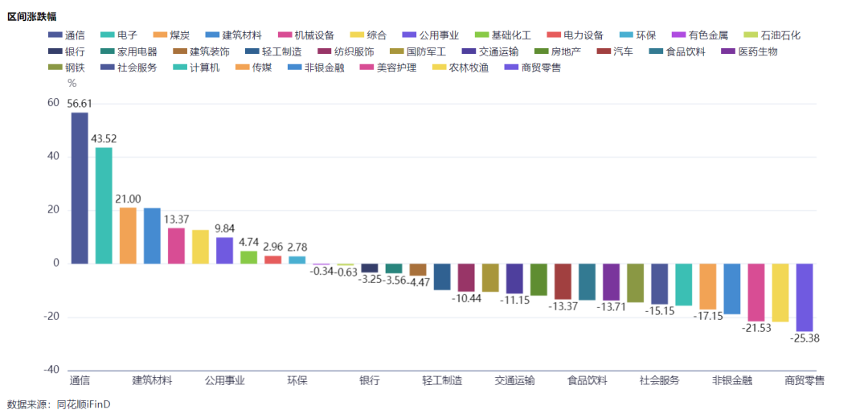Click the -3.25 value label
The width and height of the screenshot is (868, 414).
[369, 280]
